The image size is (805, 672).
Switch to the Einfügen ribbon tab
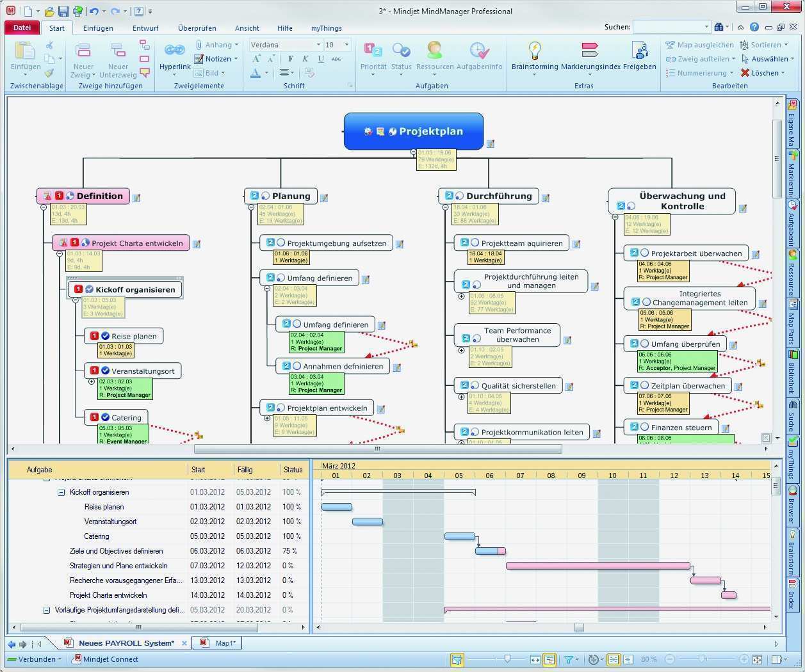pyautogui.click(x=98, y=28)
